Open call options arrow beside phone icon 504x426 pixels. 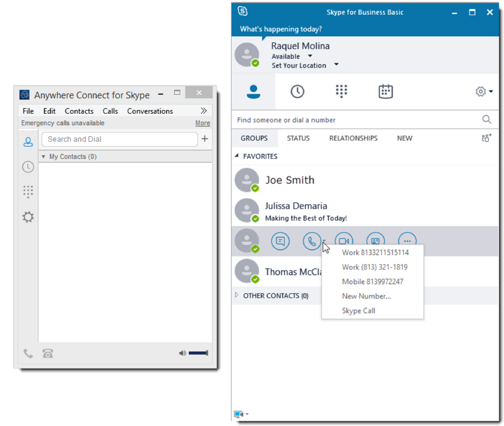[324, 241]
